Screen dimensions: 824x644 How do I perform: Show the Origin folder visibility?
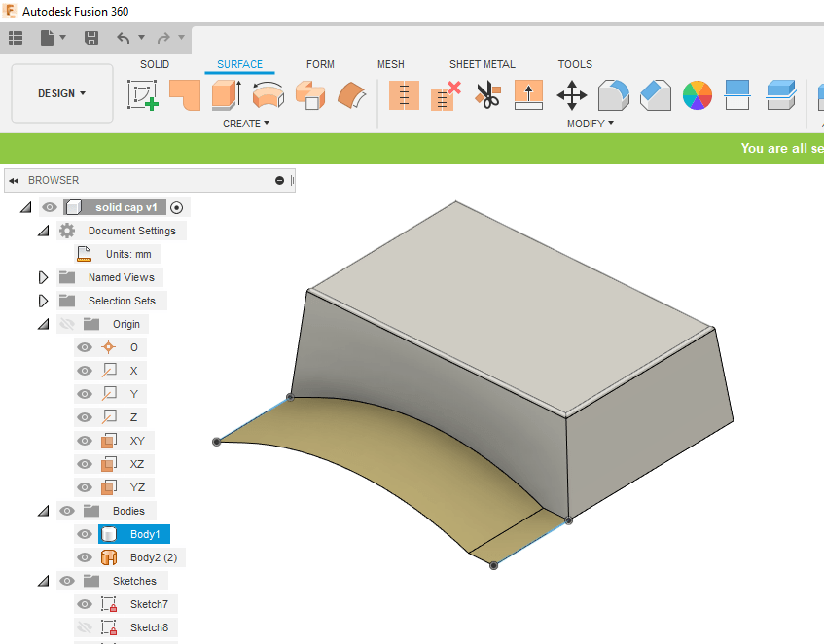(x=66, y=323)
